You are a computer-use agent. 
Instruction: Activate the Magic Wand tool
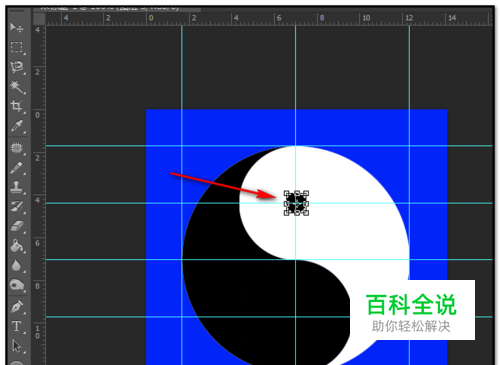[x=16, y=87]
